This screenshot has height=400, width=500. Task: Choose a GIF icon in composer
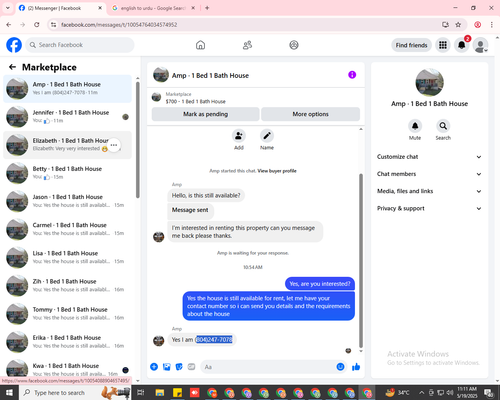(191, 367)
